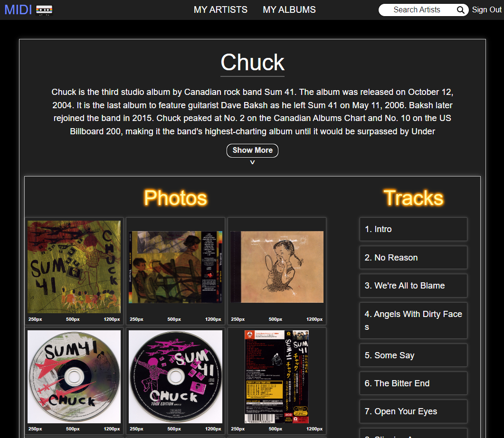Open the pink Tour Edition disc photo
This screenshot has height=438, width=504.
[x=175, y=377]
